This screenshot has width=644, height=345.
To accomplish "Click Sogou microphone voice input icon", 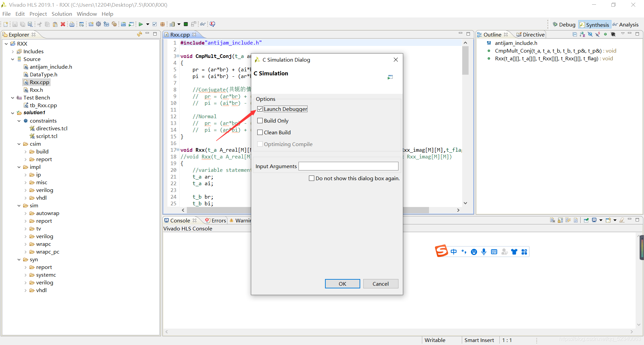I will tap(484, 252).
